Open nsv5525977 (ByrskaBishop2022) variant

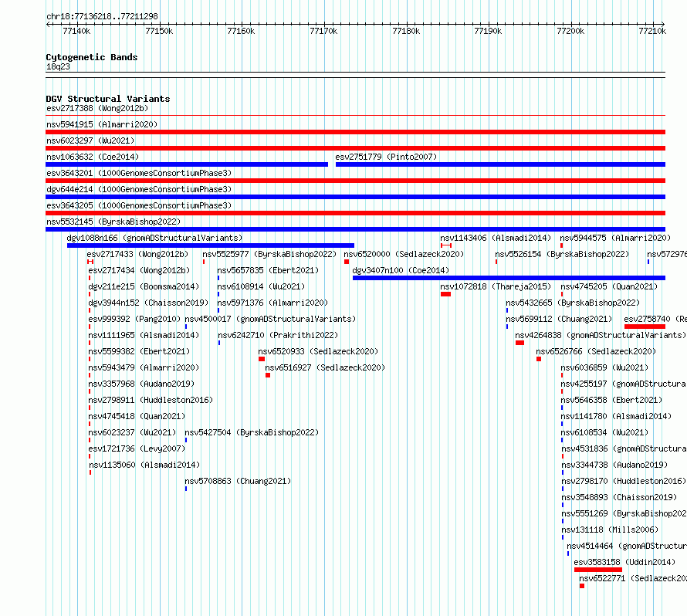pyautogui.click(x=269, y=254)
